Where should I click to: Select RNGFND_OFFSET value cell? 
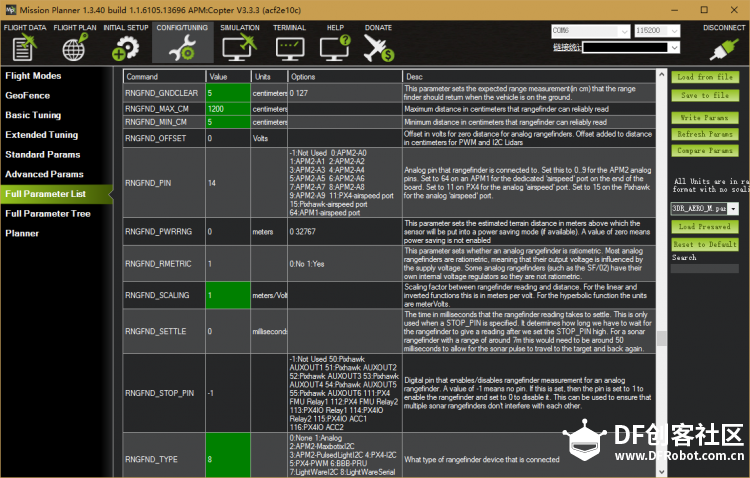(228, 138)
